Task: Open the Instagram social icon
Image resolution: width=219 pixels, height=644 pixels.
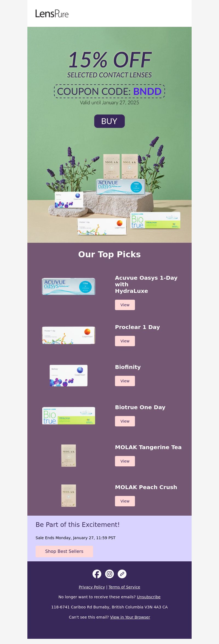Action: (109, 574)
